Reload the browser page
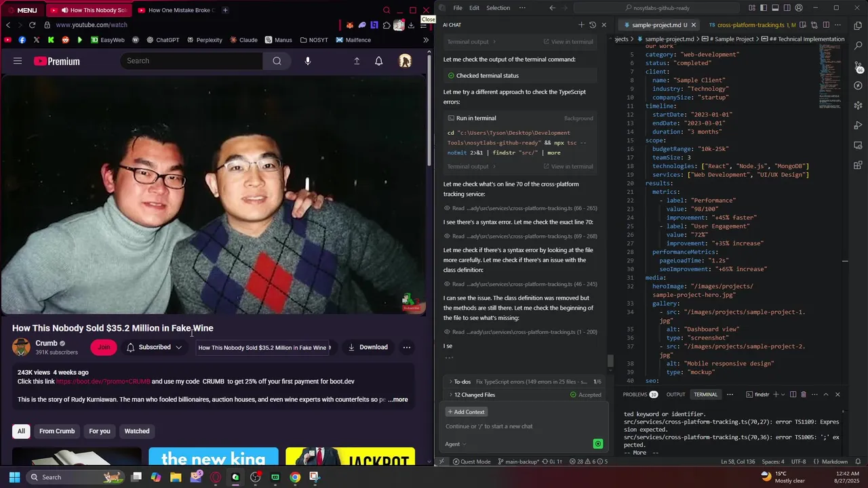Image resolution: width=868 pixels, height=488 pixels. click(32, 25)
